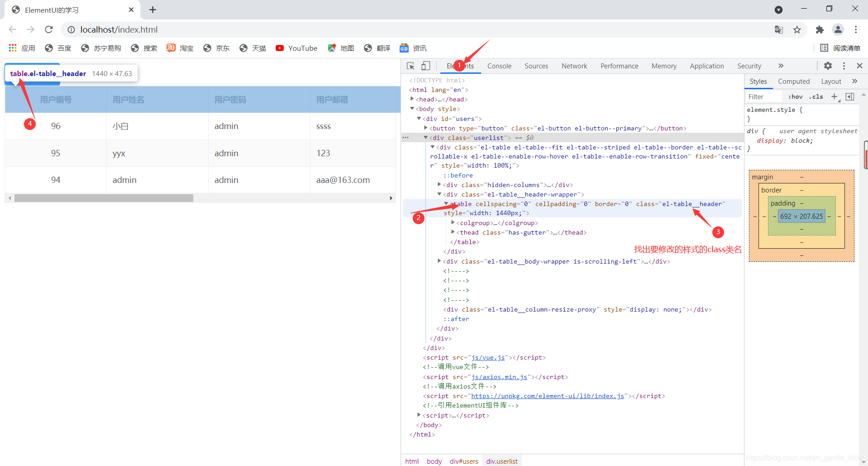
Task: Click the new style rule plus icon
Action: (x=835, y=96)
